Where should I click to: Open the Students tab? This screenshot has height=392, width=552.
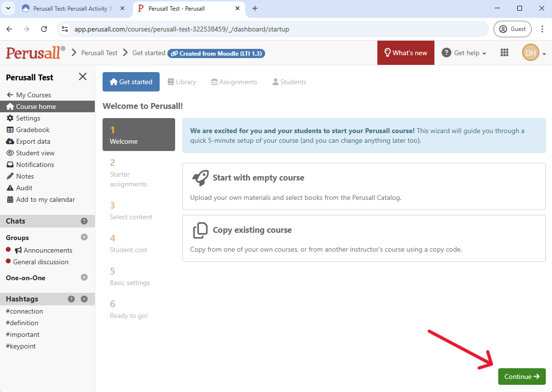point(289,82)
